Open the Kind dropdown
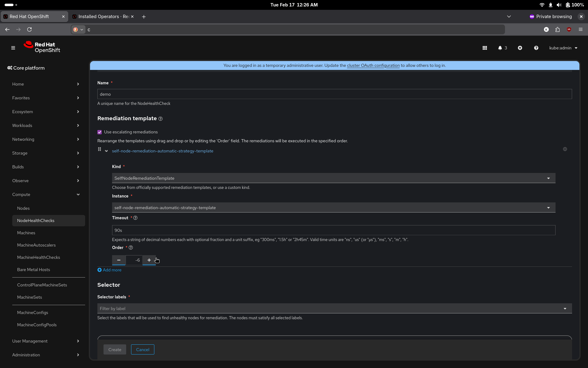The height and width of the screenshot is (368, 588). pyautogui.click(x=334, y=178)
